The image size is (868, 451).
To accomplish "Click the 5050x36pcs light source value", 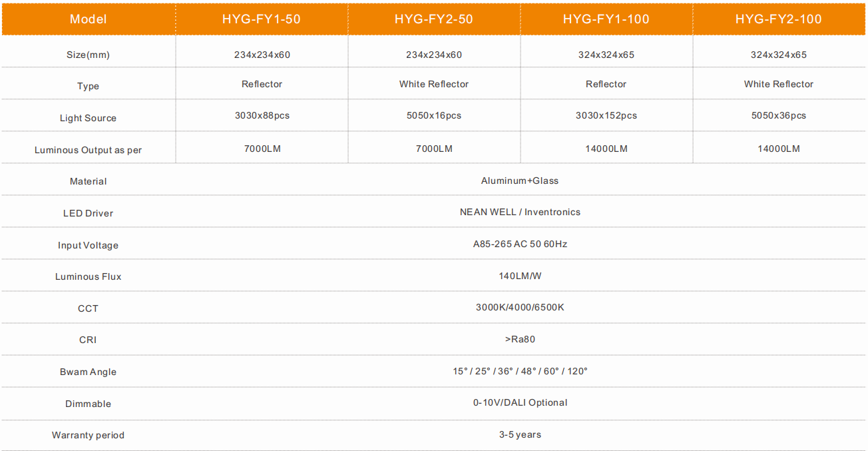I will (778, 115).
